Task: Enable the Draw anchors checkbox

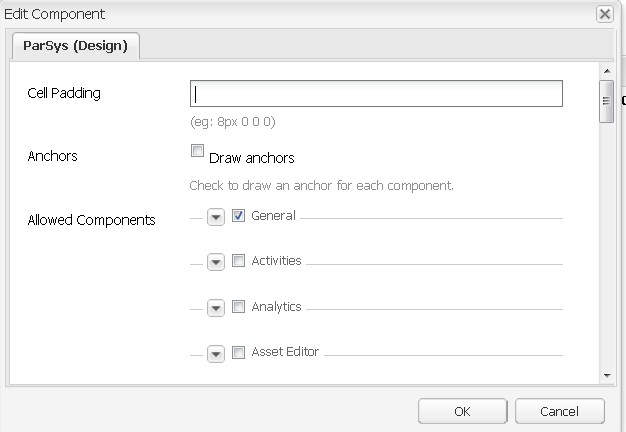Action: point(197,152)
